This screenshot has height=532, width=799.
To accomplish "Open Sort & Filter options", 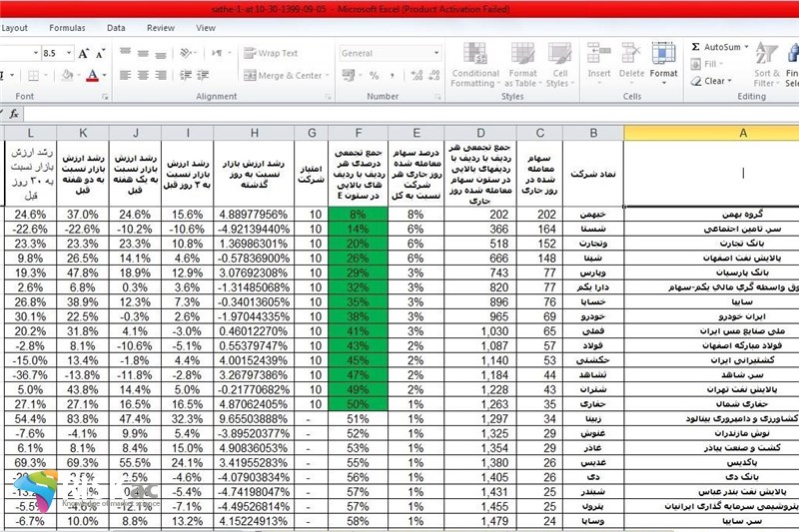I will click(x=767, y=65).
